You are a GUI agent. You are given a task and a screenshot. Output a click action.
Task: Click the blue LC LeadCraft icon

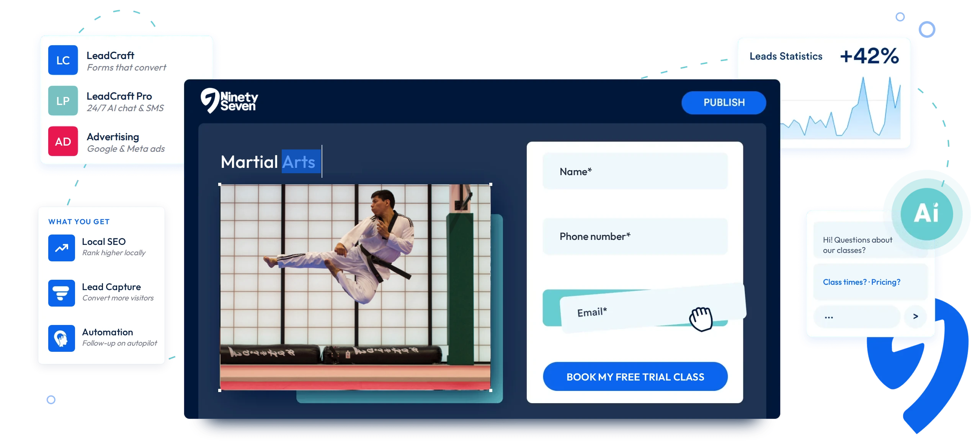[63, 60]
